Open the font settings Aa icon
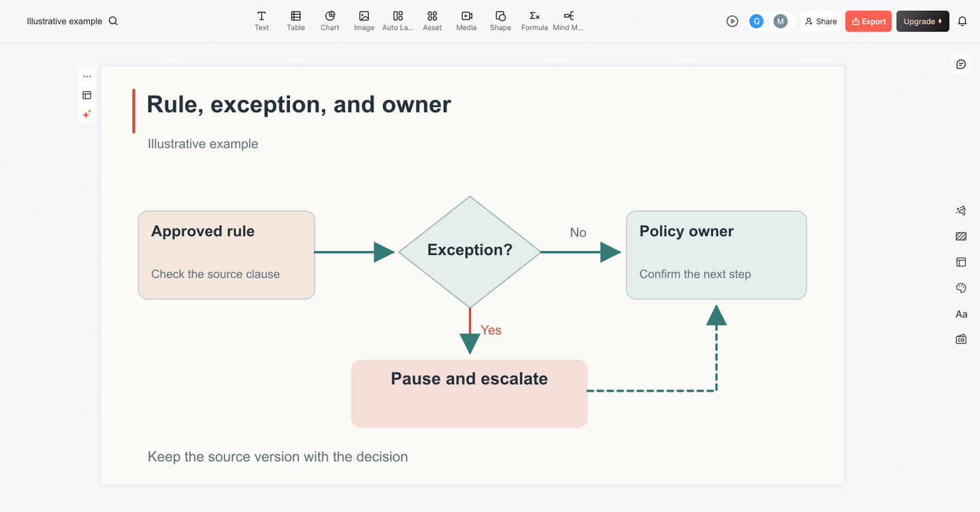 coord(961,314)
